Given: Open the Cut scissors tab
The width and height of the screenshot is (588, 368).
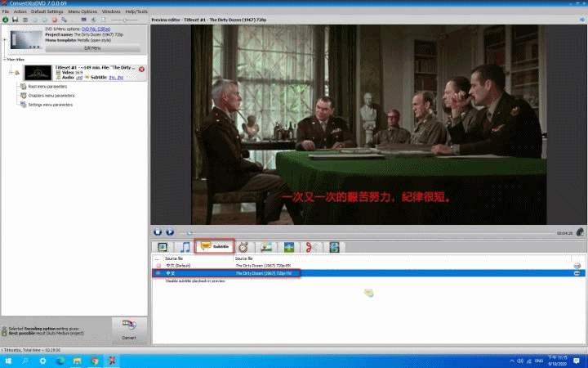Looking at the screenshot, I should pyautogui.click(x=312, y=247).
